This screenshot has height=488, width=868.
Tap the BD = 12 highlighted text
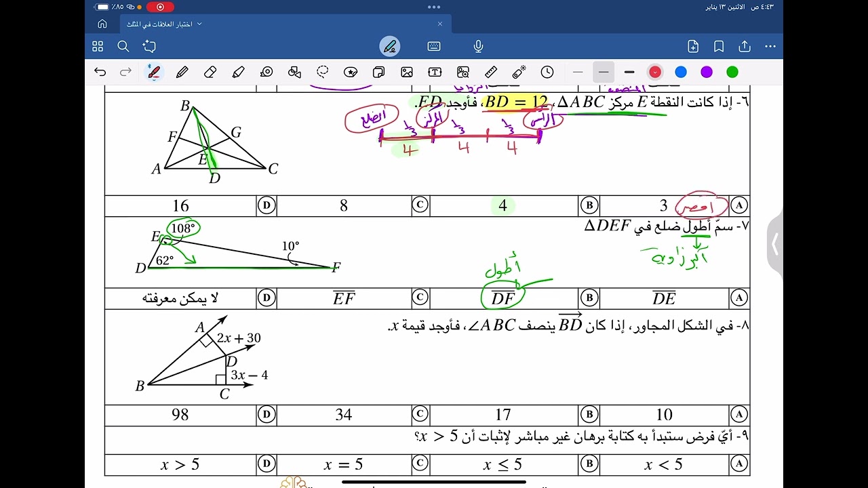516,103
